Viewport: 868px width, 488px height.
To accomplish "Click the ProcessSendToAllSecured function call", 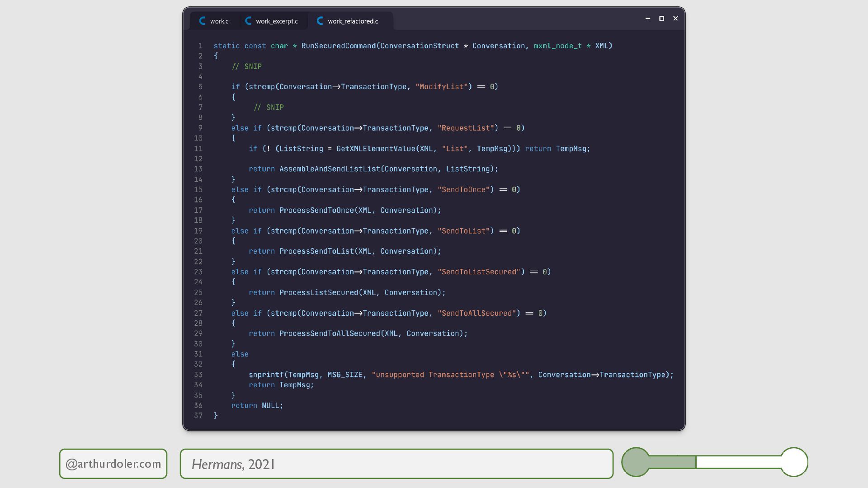I will [329, 333].
